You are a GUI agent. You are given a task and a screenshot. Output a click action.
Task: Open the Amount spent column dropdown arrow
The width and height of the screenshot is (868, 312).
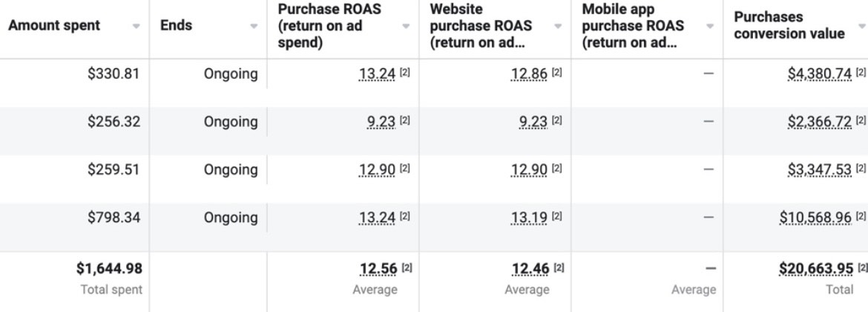coord(137,26)
